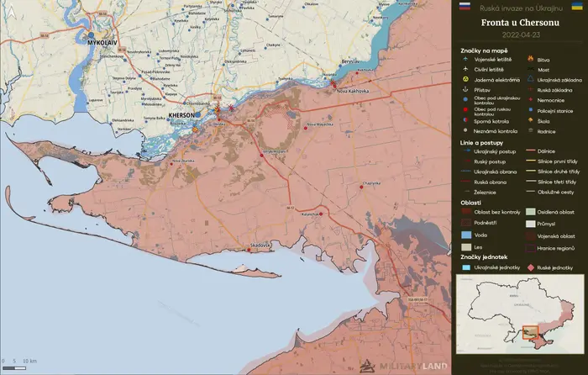Click the pink Ruské jednotky diamond swatch
Image resolution: width=588 pixels, height=375 pixels.
[x=531, y=267]
